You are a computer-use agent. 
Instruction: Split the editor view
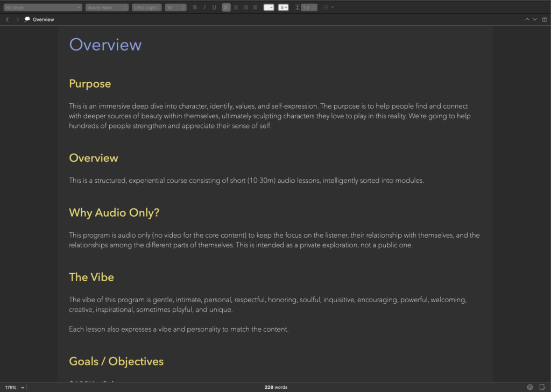[545, 19]
